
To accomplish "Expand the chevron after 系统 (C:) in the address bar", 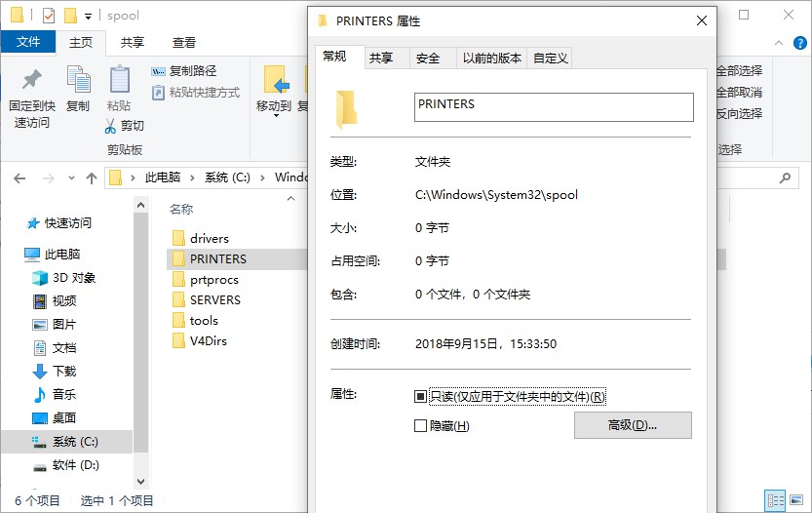I will [x=262, y=178].
